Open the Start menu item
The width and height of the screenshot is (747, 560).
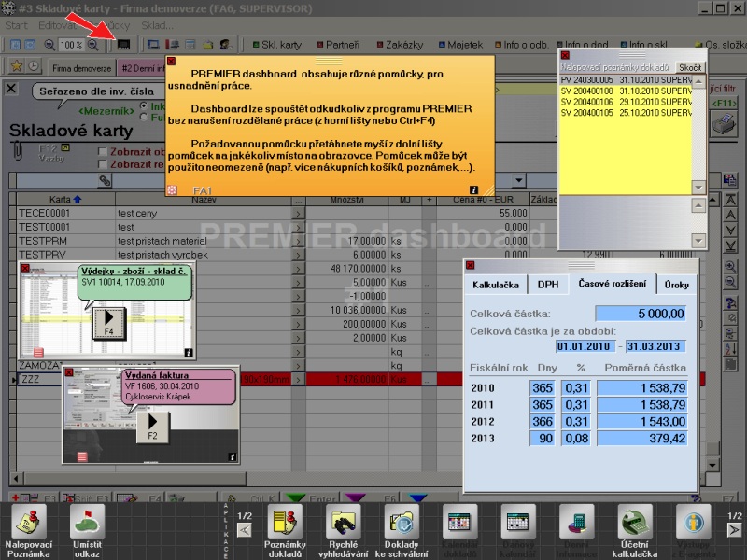pos(16,25)
